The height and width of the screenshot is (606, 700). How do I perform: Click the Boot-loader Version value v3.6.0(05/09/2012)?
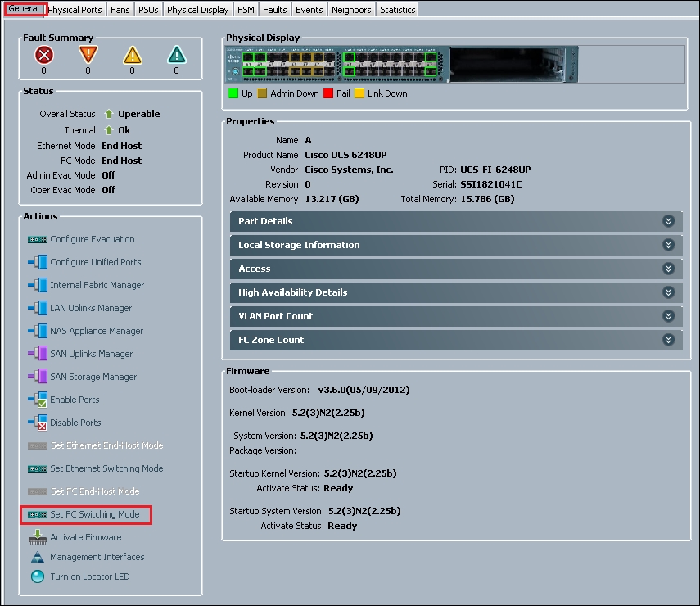364,390
